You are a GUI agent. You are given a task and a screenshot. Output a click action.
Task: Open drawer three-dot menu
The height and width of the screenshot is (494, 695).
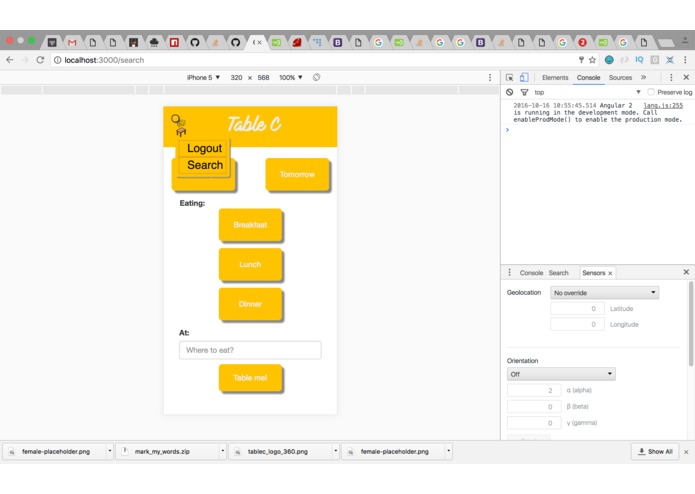509,272
